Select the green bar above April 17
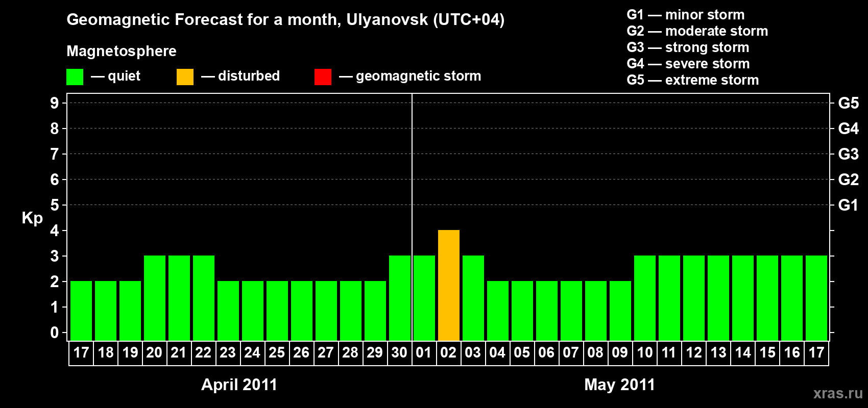 pyautogui.click(x=81, y=311)
